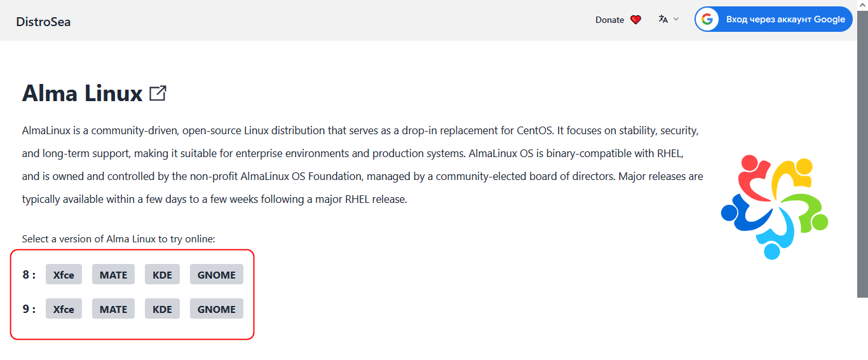The image size is (868, 360).
Task: Launch Alma Linux 9 Xfce
Action: click(x=64, y=309)
